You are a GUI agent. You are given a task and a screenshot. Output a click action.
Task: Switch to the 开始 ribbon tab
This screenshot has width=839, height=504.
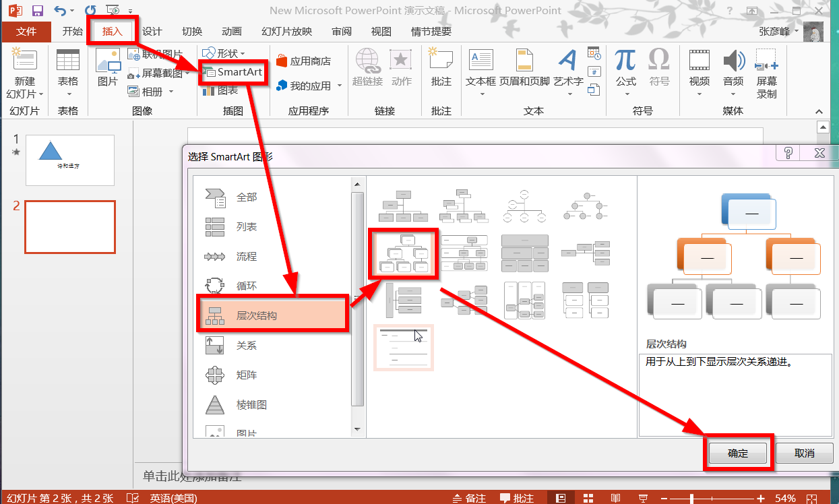(x=72, y=32)
